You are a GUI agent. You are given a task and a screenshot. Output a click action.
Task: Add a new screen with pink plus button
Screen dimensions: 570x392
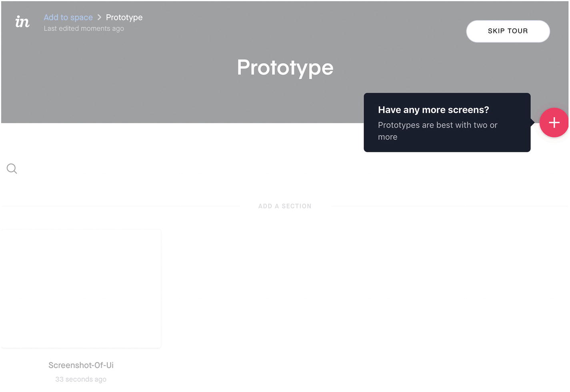tap(554, 122)
